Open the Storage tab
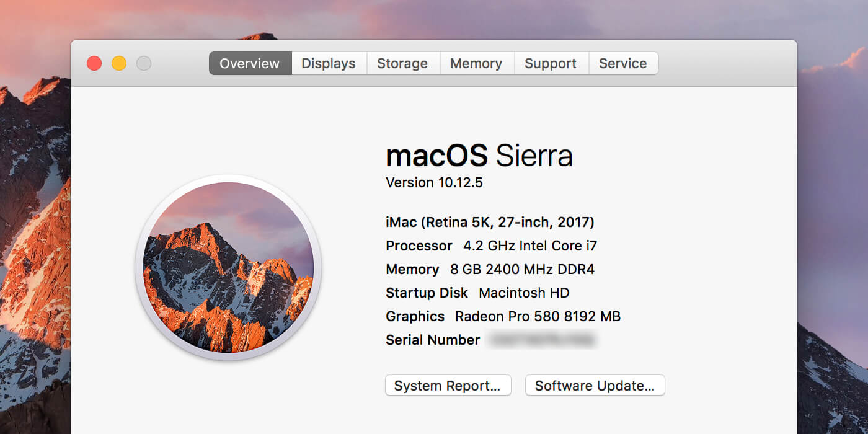This screenshot has height=434, width=868. 403,63
